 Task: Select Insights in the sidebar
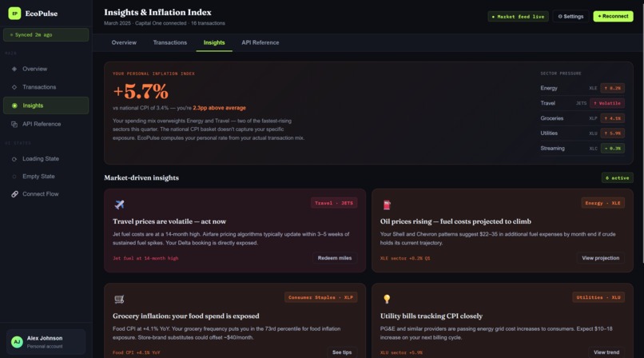pos(46,105)
